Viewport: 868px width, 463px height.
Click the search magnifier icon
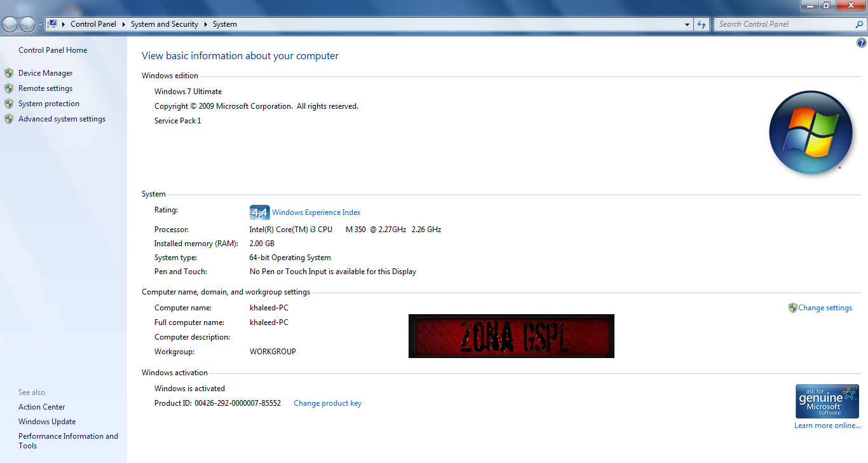[x=860, y=24]
